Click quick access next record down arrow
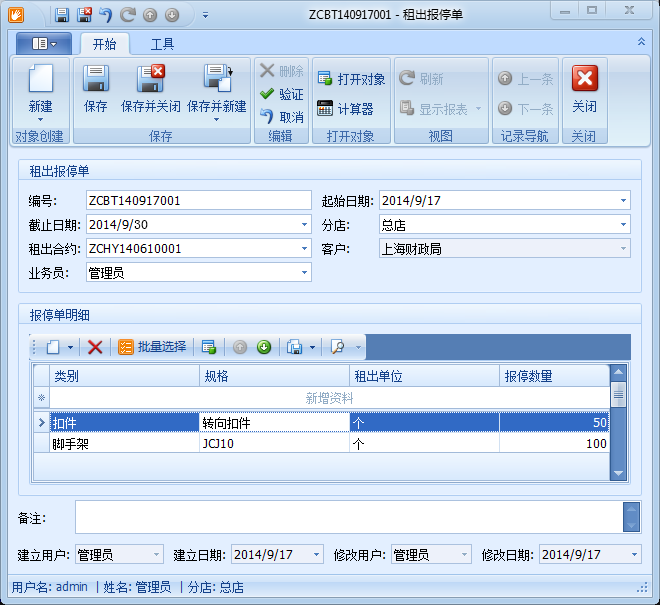The width and height of the screenshot is (660, 605). (x=172, y=15)
